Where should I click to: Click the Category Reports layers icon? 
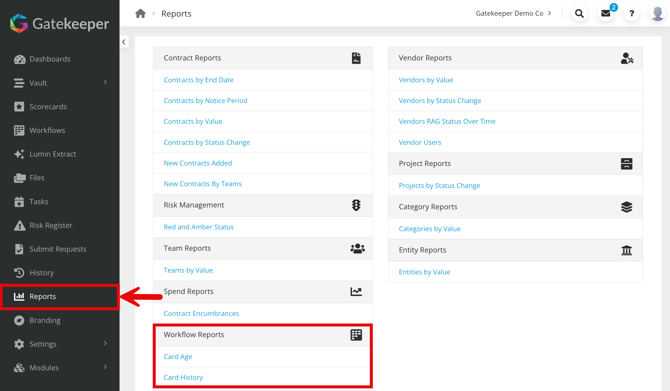click(x=626, y=207)
